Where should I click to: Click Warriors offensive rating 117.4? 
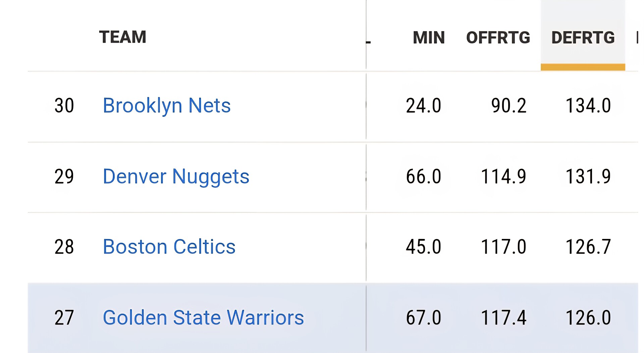503,318
